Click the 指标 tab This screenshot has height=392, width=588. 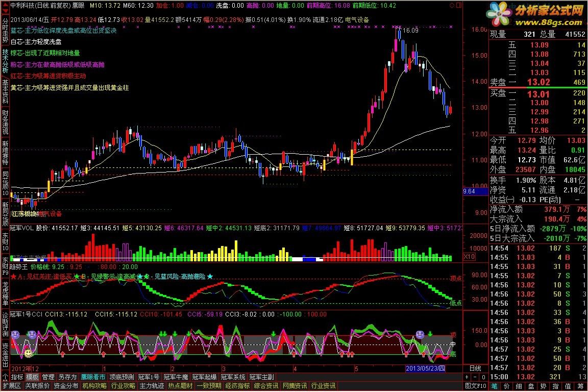[x=17, y=377]
